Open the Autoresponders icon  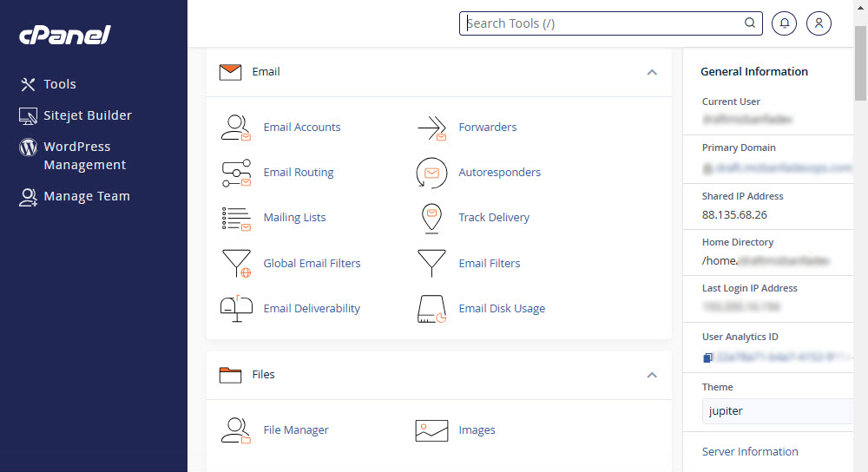click(431, 173)
